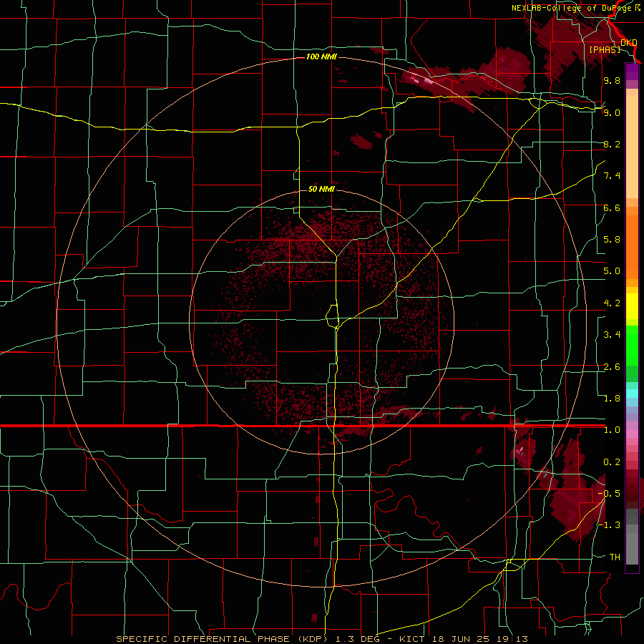Select the -0.5 value on the scale
Image resolution: width=644 pixels, height=644 pixels.
pyautogui.click(x=609, y=494)
